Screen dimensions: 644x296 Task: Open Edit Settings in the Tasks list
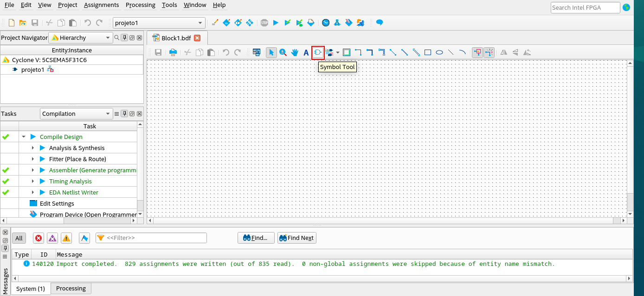(x=57, y=203)
